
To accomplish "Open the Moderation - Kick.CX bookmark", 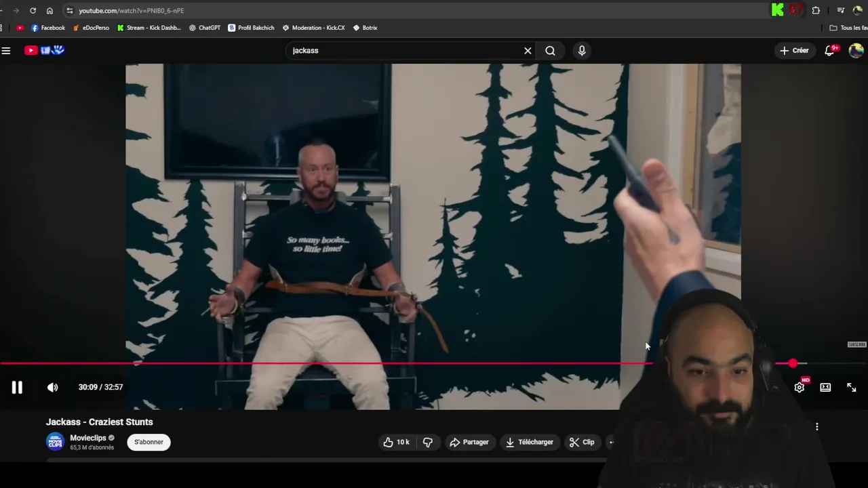I will pyautogui.click(x=313, y=28).
